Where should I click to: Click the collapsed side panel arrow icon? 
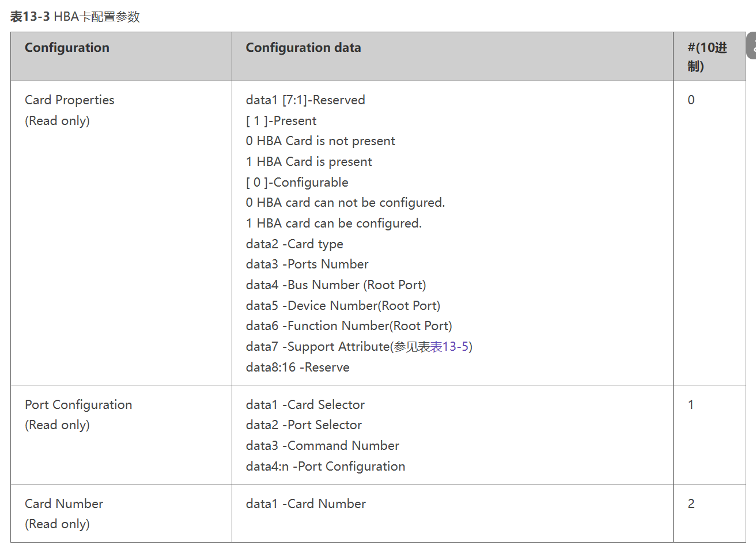pyautogui.click(x=751, y=46)
